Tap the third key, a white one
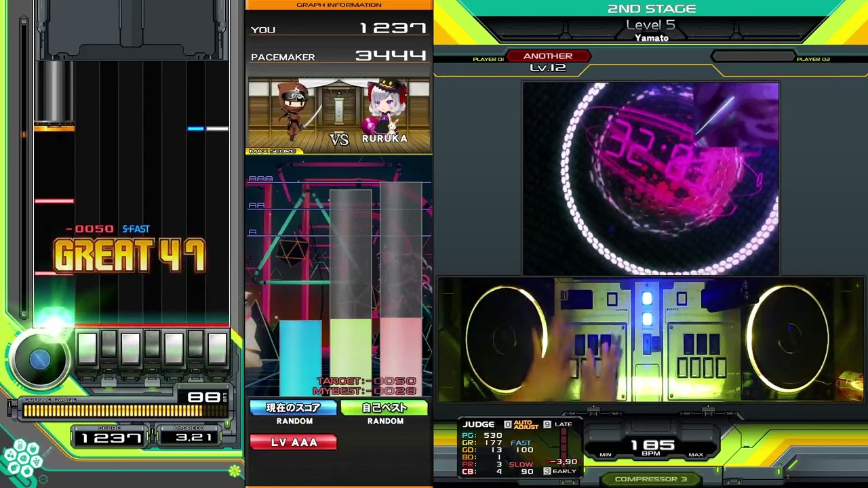Viewport: 868px width, 488px height. click(130, 348)
